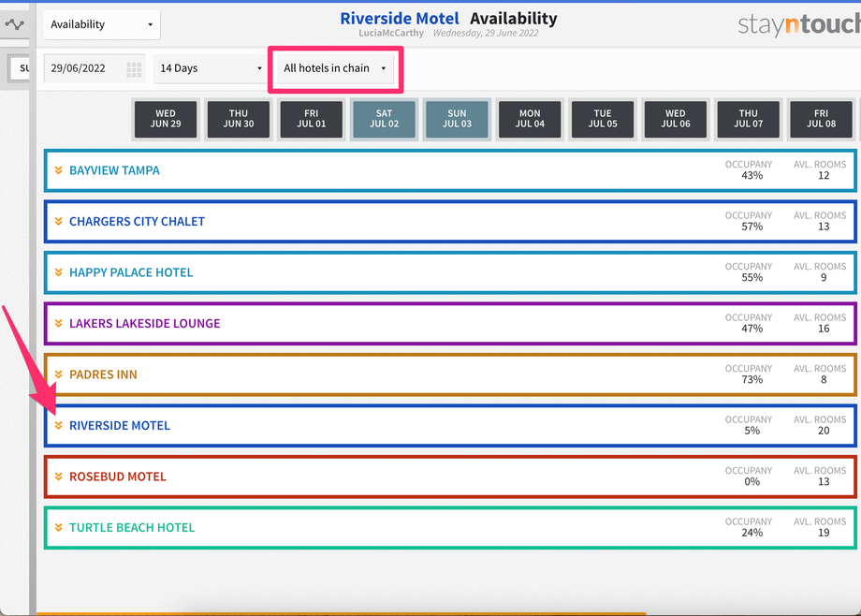The image size is (861, 616).
Task: Click Bayview Tampa available rooms 12
Action: click(824, 176)
